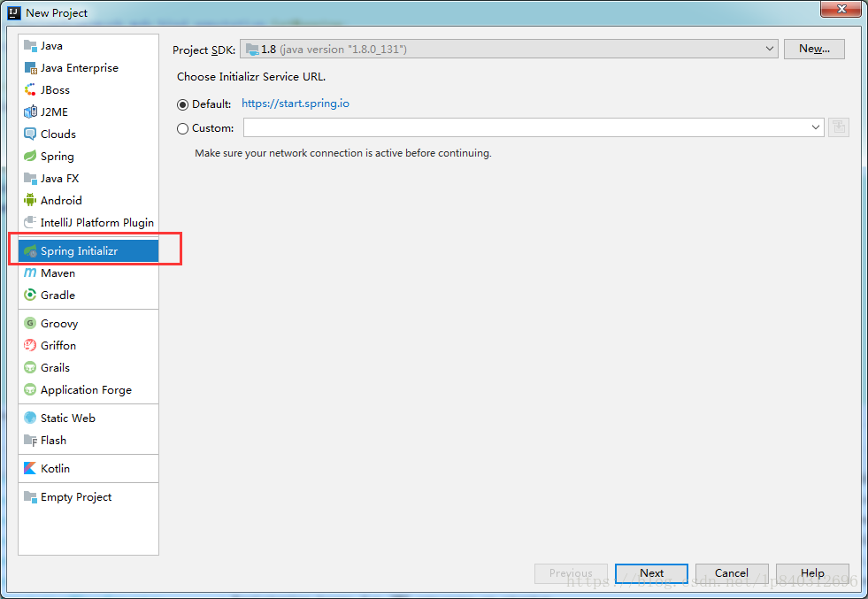Select the 'Groovy' list label

point(59,323)
